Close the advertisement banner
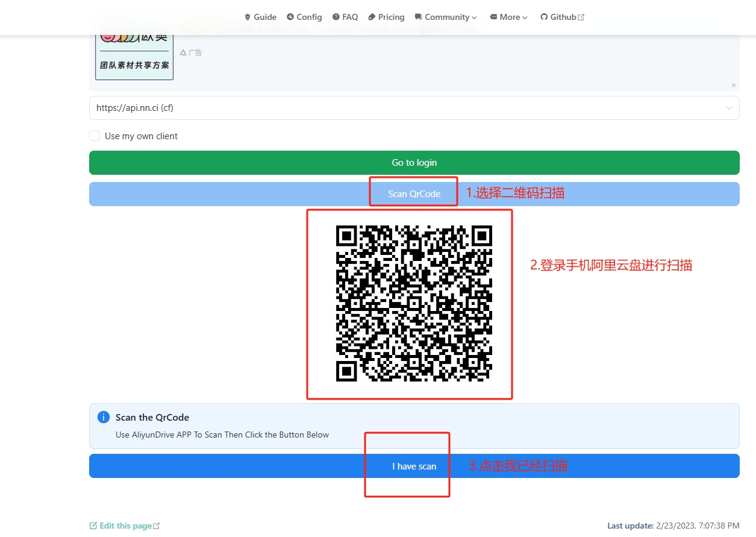Screen dimensions: 756x537 (734, 86)
